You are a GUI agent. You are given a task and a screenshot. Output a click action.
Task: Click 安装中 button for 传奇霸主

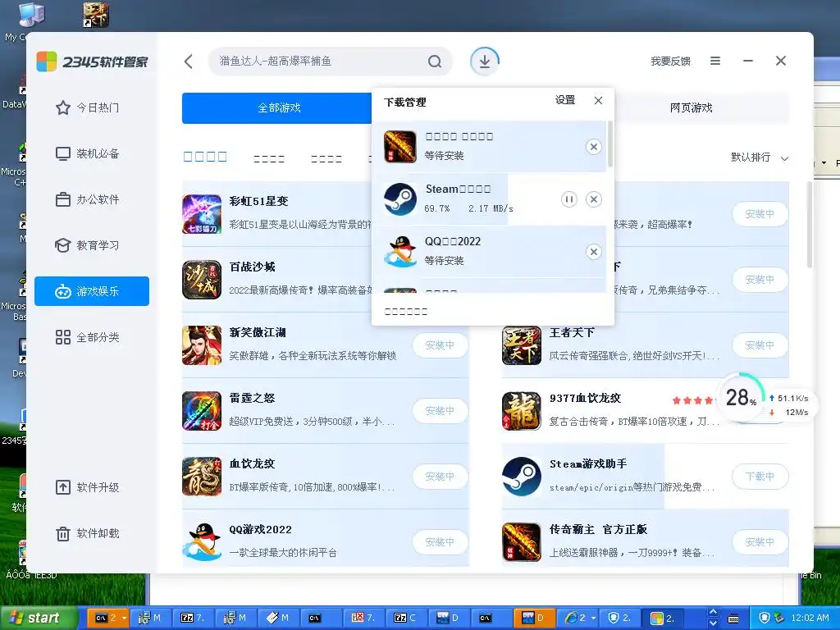click(x=760, y=542)
